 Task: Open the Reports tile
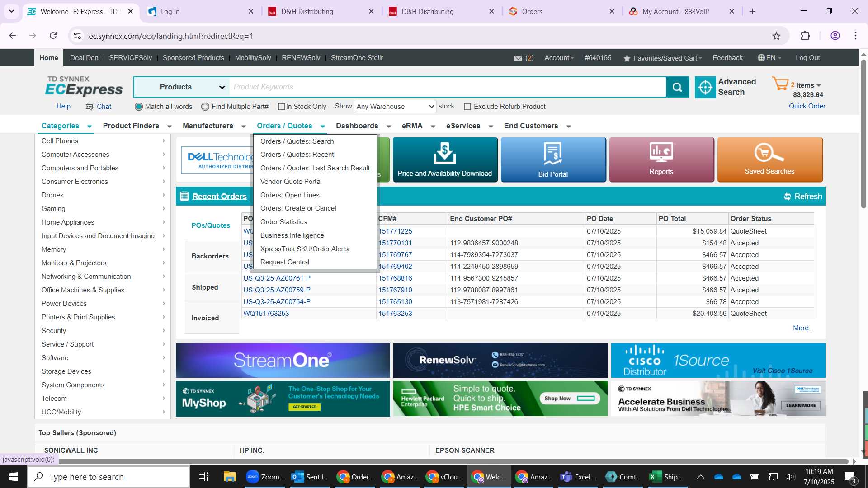(x=661, y=160)
